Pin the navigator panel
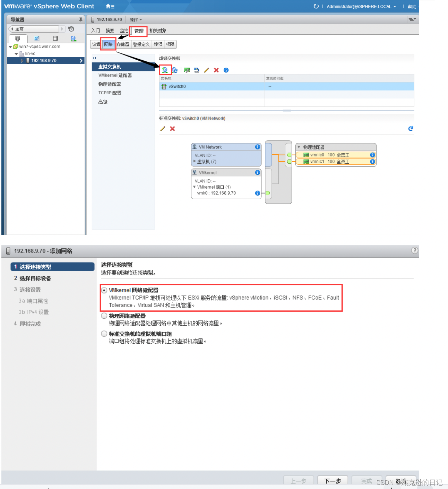The height and width of the screenshot is (489, 448). coord(80,20)
